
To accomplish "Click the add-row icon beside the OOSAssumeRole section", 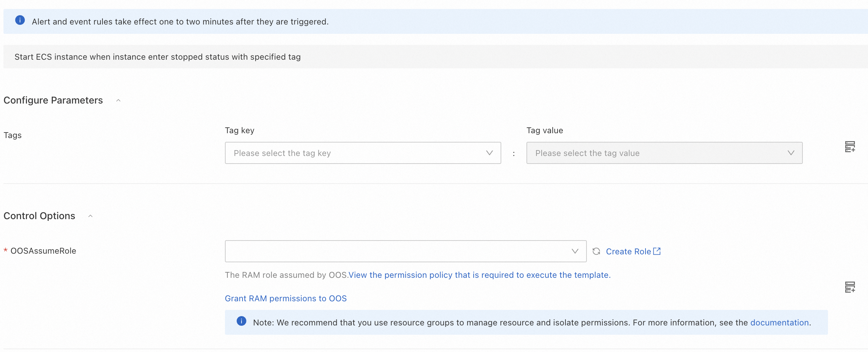I will tap(850, 287).
